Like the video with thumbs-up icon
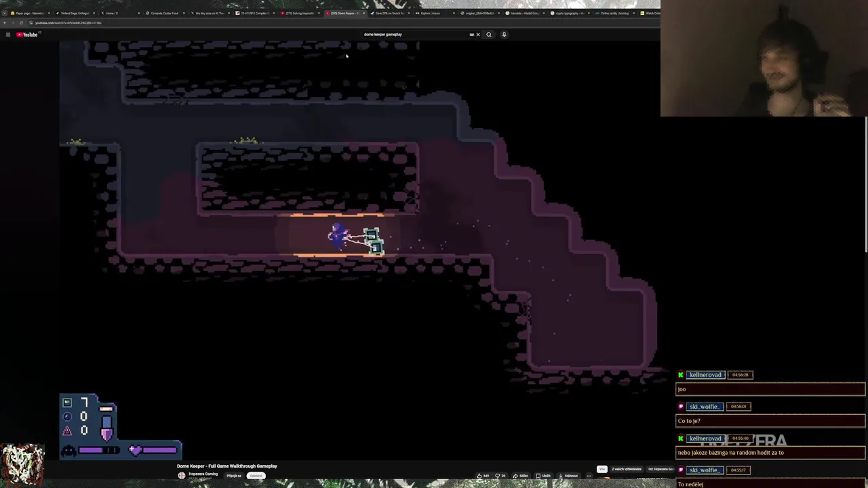Image resolution: width=868 pixels, height=488 pixels. click(483, 476)
